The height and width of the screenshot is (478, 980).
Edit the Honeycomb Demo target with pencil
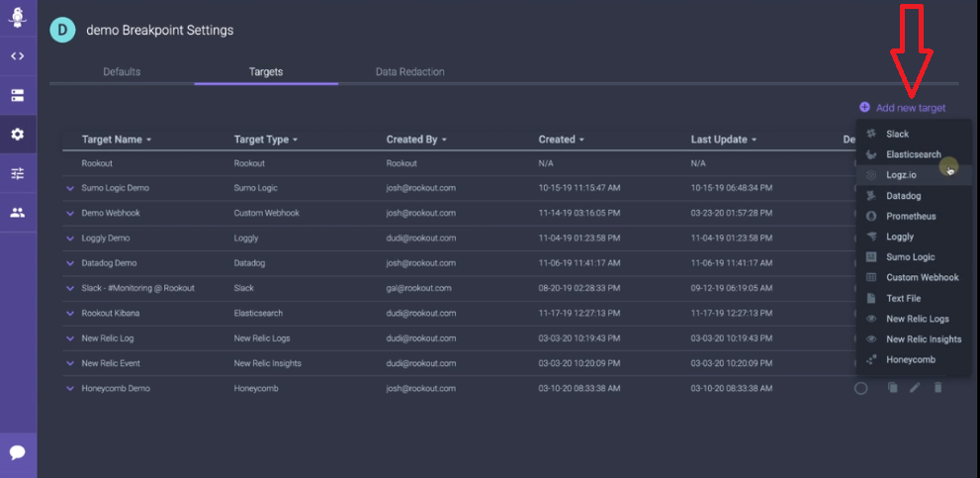coord(915,388)
